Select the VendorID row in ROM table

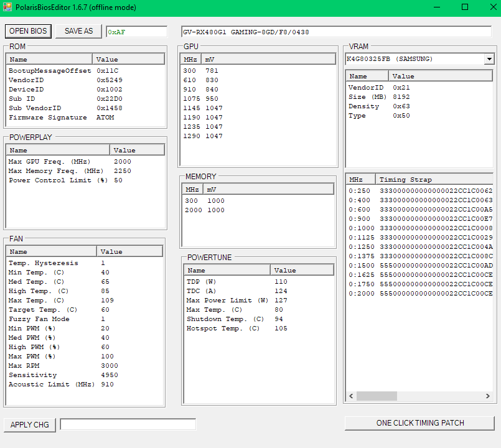85,80
